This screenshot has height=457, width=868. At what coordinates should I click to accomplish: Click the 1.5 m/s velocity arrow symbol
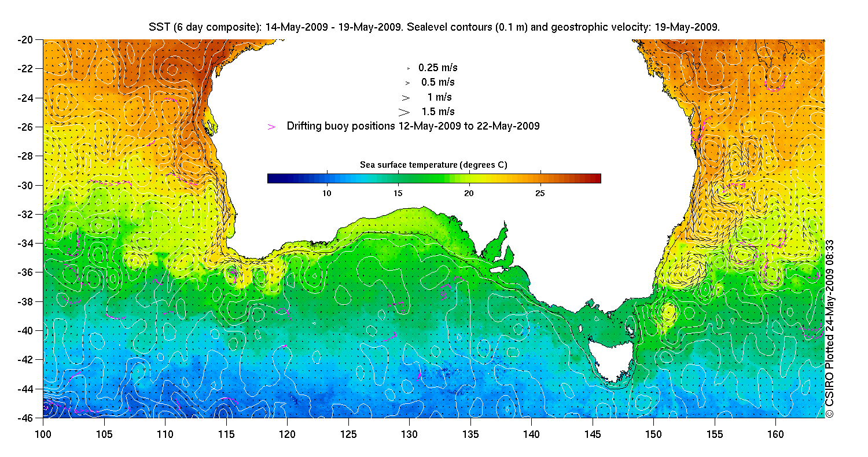[x=404, y=111]
